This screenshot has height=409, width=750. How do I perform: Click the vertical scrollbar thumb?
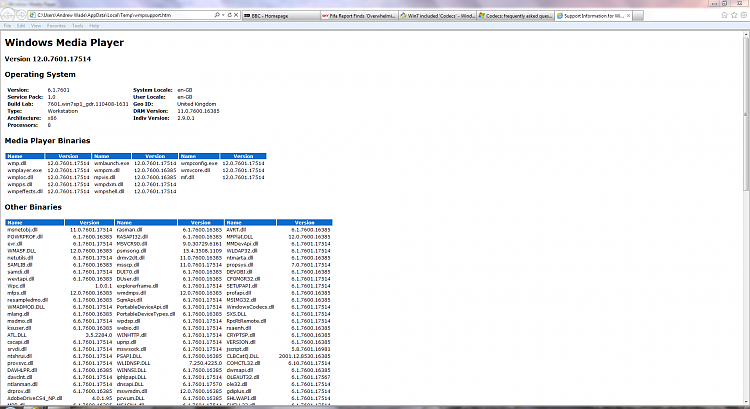coord(746,115)
